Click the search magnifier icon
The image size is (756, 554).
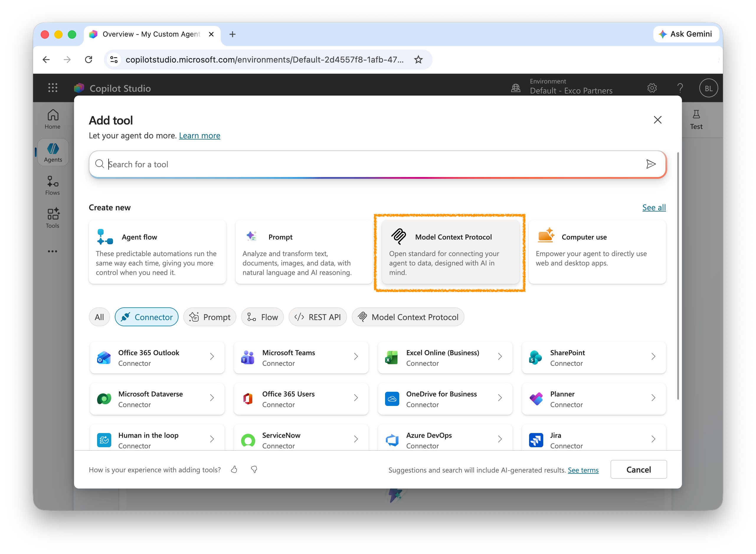(x=99, y=164)
